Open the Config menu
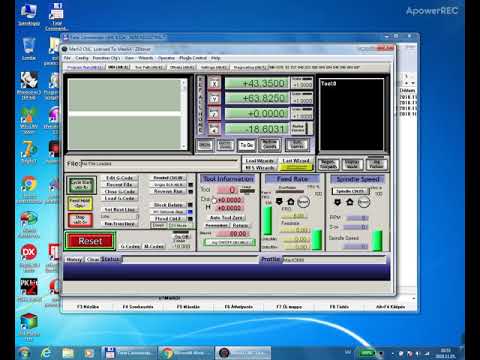480x360 pixels. coord(82,58)
